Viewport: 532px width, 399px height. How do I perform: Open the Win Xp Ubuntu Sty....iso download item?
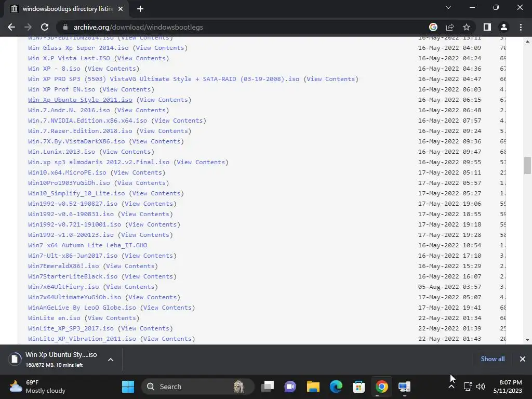(54, 360)
